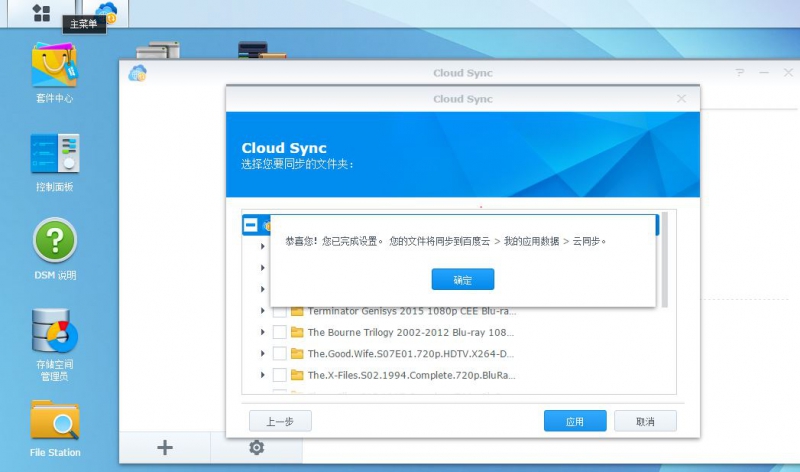Expand the Terminator Genisys folder tree

[x=263, y=311]
